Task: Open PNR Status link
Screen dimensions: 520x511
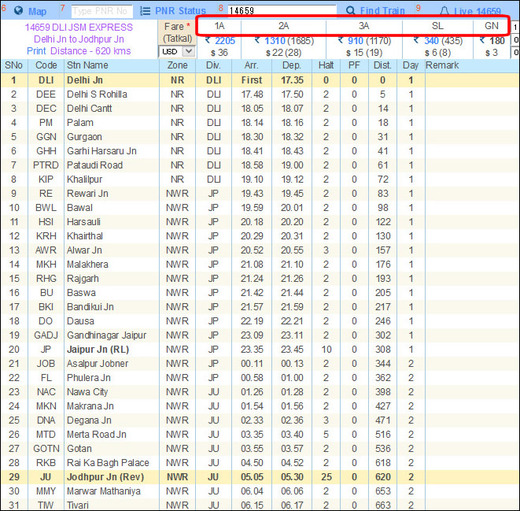Action: pos(180,11)
